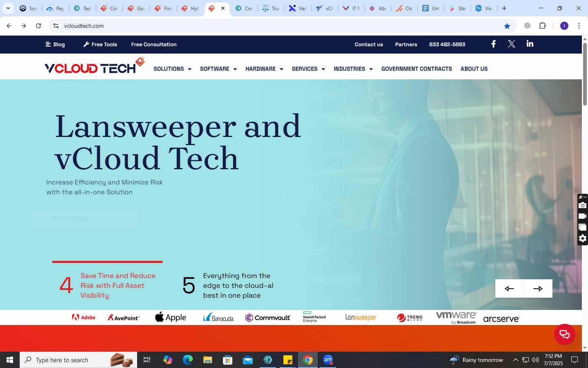Open the side widget settings gear

583,238
